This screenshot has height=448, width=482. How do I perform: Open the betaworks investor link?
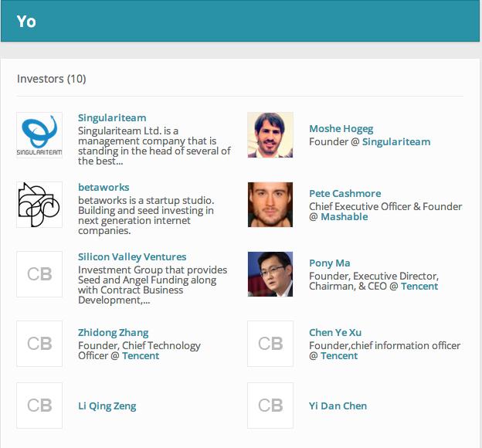click(104, 188)
